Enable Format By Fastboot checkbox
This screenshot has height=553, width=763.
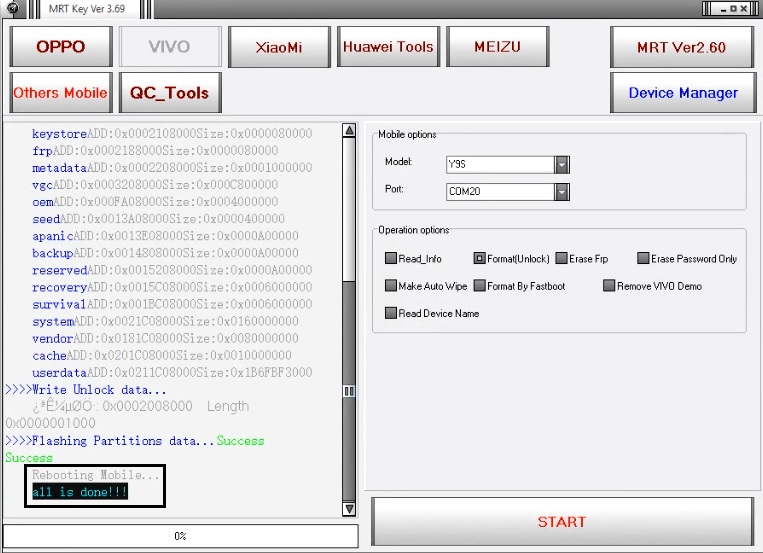[479, 285]
